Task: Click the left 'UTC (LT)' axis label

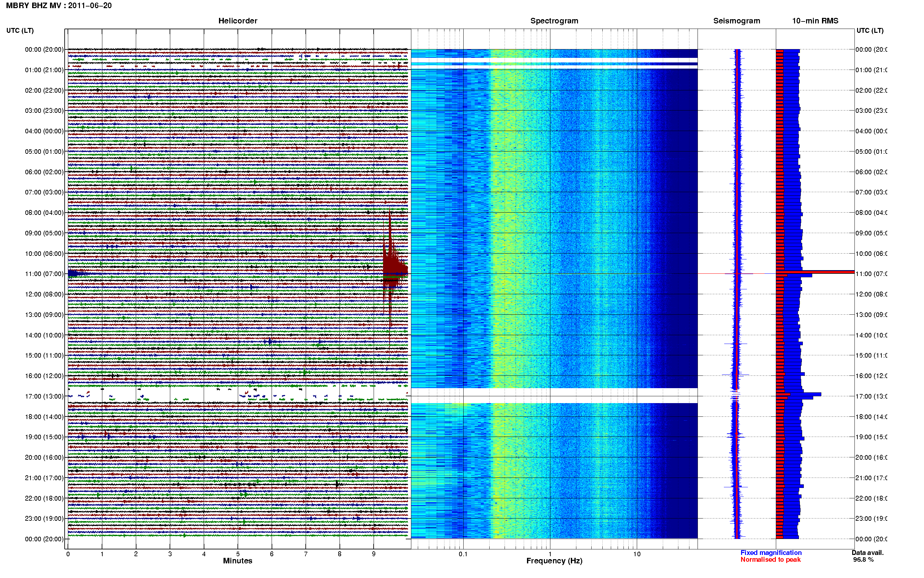Action: pos(20,31)
